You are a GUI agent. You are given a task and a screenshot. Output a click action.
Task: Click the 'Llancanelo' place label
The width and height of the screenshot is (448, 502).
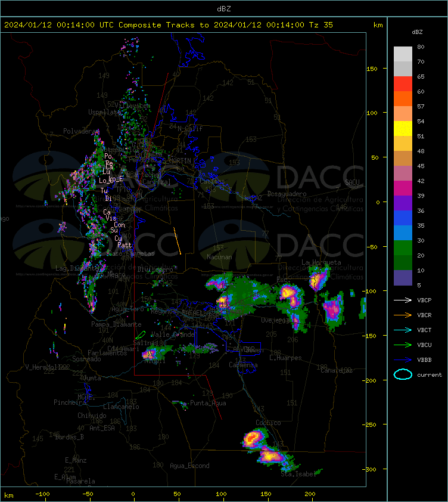(121, 407)
